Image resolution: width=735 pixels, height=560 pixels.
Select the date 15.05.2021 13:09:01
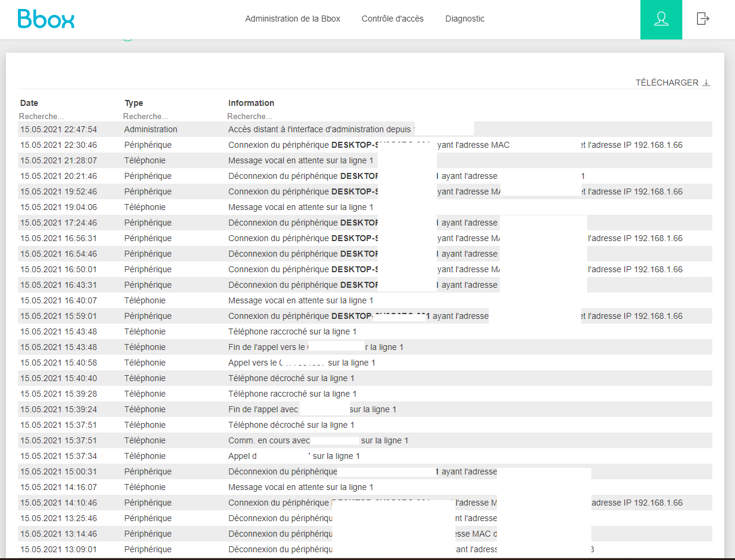[59, 549]
